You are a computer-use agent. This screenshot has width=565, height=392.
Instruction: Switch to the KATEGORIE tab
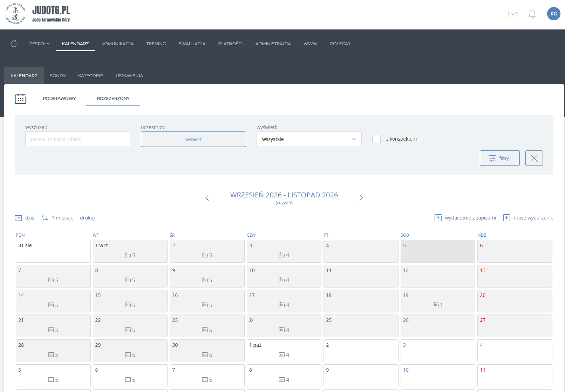(90, 76)
